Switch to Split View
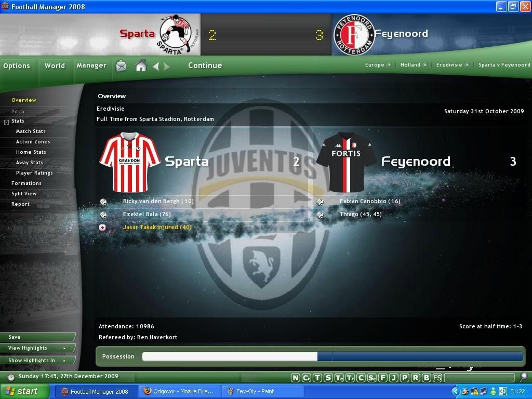Image resolution: width=532 pixels, height=399 pixels. pos(24,194)
